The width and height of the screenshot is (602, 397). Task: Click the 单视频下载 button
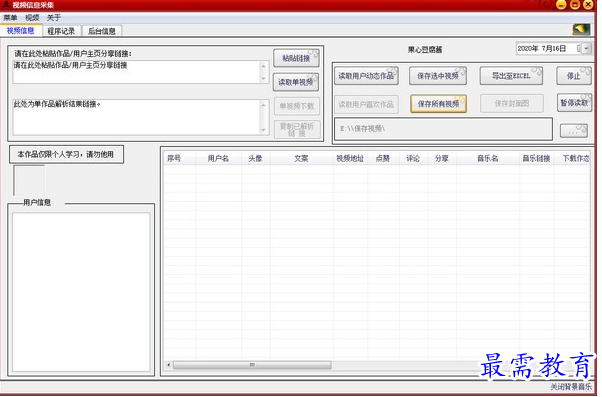pyautogui.click(x=297, y=106)
